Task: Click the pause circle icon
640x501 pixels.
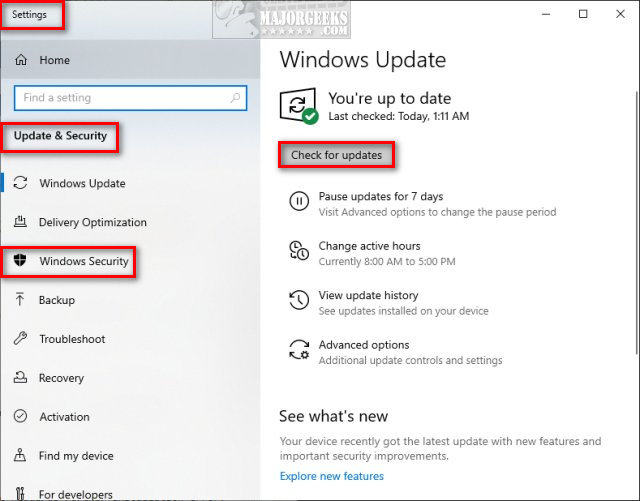Action: tap(299, 201)
